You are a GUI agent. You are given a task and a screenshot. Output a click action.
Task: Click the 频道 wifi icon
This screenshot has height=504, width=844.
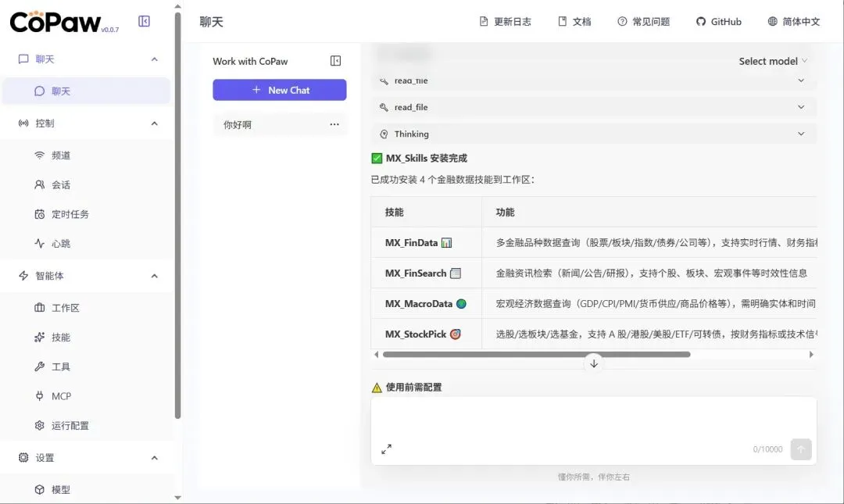(39, 155)
